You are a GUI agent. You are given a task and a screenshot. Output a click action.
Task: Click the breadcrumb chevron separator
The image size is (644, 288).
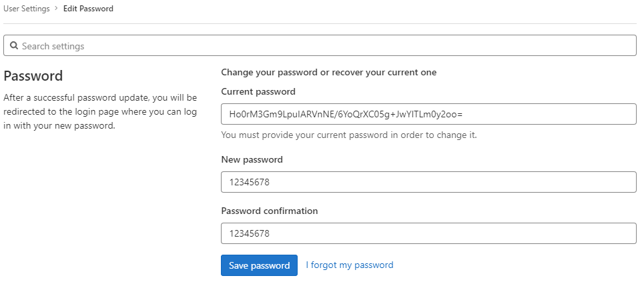coord(56,9)
